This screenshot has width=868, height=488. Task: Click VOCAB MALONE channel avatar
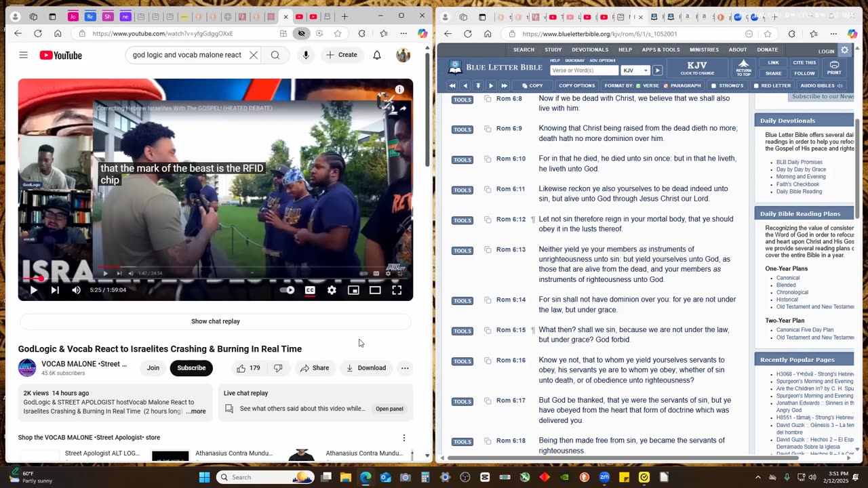click(27, 368)
